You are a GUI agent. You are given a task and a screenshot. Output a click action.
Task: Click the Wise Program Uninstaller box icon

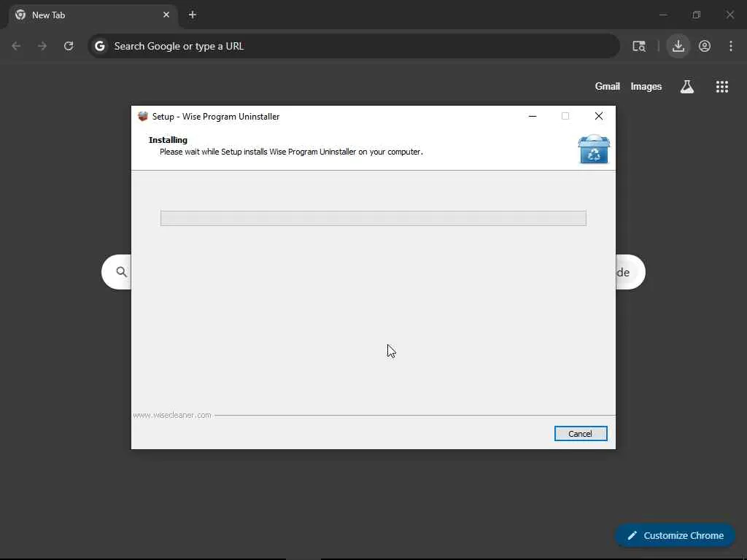click(593, 149)
